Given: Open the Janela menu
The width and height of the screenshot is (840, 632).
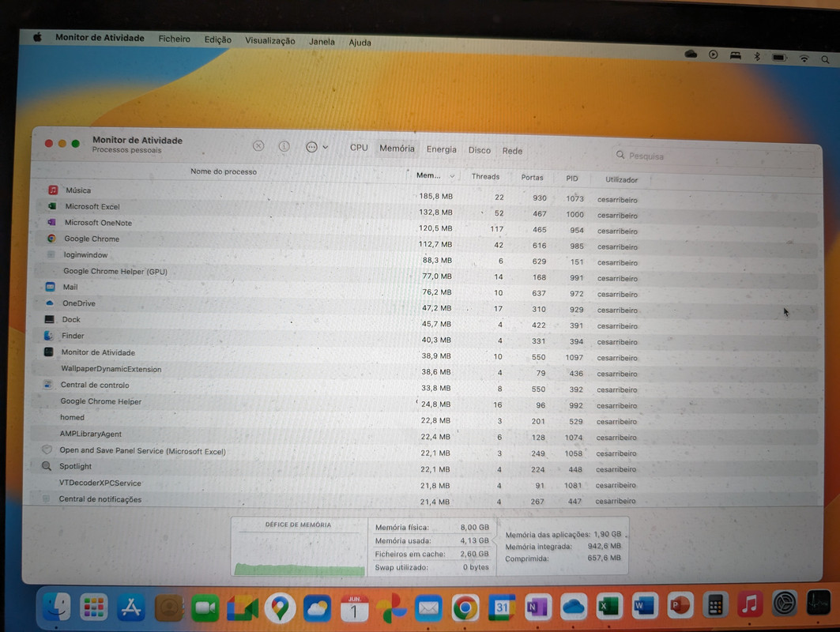Looking at the screenshot, I should (322, 42).
